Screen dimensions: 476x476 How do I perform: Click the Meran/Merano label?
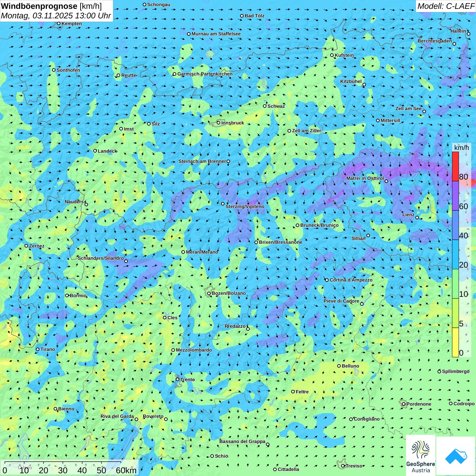coord(202,252)
